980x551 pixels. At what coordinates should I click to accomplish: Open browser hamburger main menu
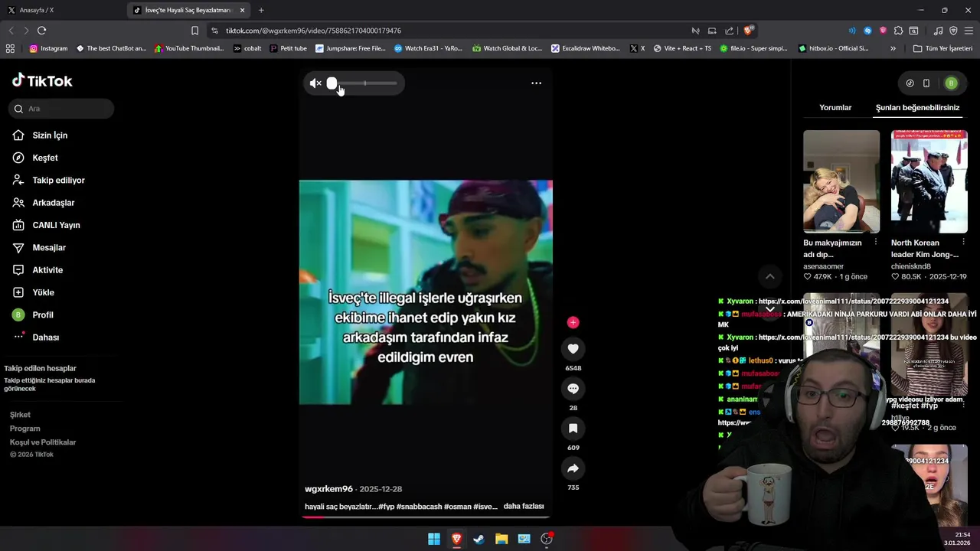(x=969, y=31)
